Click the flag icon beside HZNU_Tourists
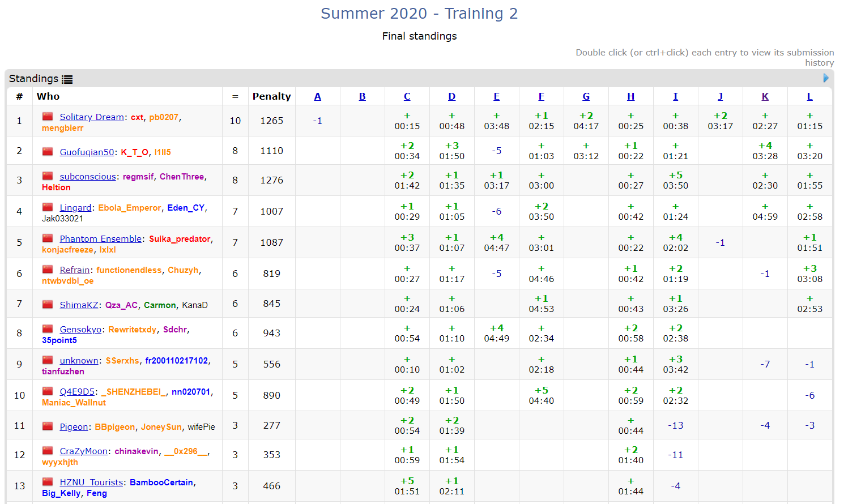 [48, 482]
